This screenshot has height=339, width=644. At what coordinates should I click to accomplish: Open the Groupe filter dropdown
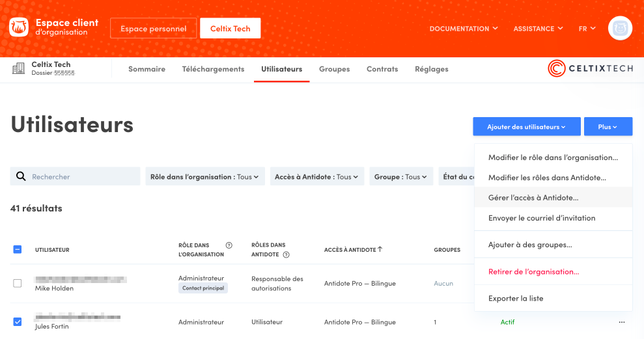400,176
